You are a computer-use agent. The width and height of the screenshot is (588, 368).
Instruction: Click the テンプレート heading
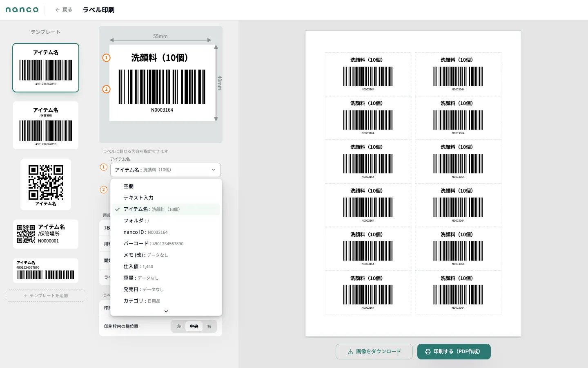(x=45, y=32)
